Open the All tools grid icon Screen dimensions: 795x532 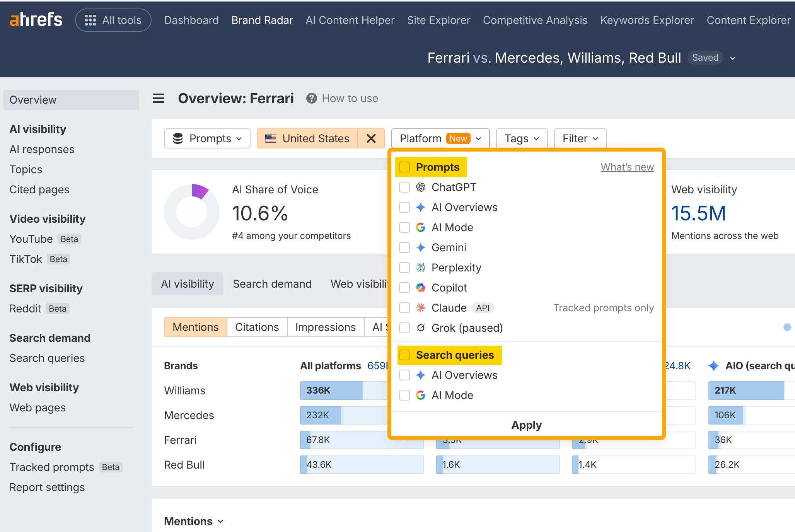[90, 20]
